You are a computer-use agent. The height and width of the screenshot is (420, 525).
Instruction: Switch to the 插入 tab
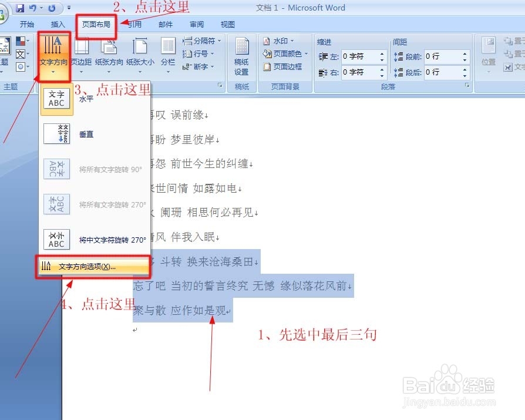[58, 24]
